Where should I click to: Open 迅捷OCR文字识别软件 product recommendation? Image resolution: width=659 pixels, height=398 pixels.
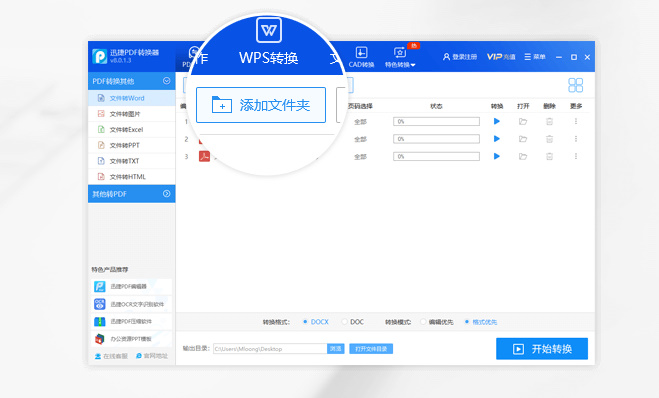point(132,304)
